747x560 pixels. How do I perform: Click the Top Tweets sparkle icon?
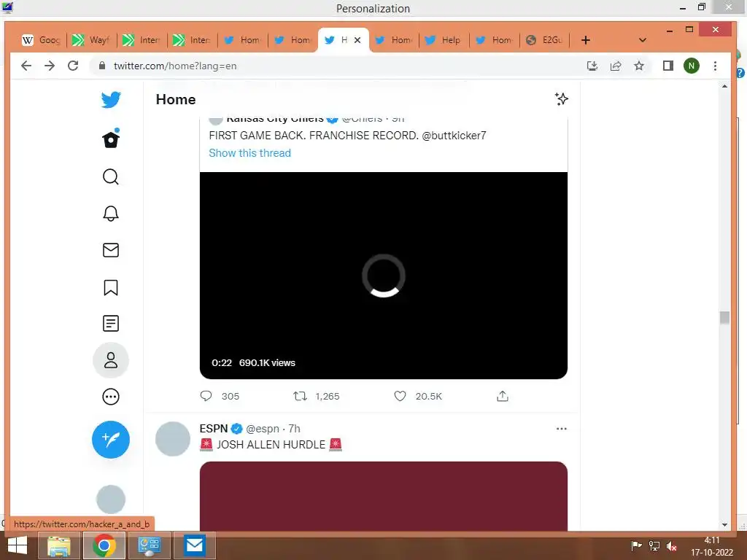click(561, 99)
